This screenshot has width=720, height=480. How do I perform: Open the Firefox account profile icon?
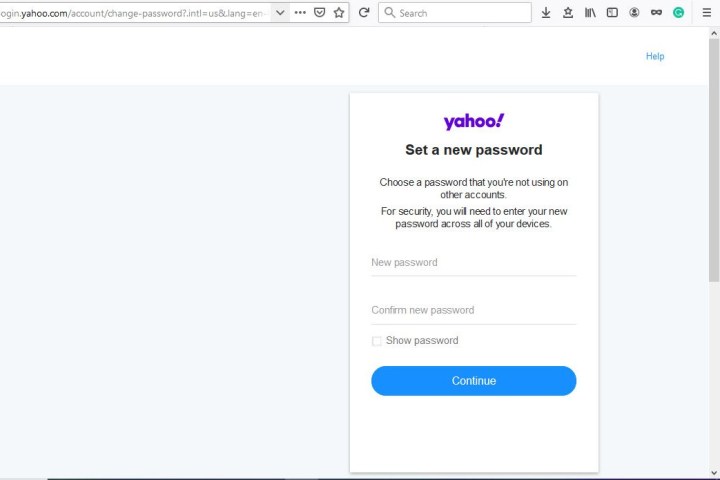pyautogui.click(x=634, y=13)
